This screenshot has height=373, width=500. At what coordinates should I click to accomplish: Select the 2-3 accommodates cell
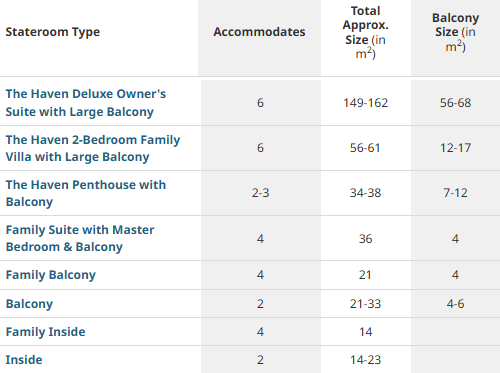click(x=260, y=193)
